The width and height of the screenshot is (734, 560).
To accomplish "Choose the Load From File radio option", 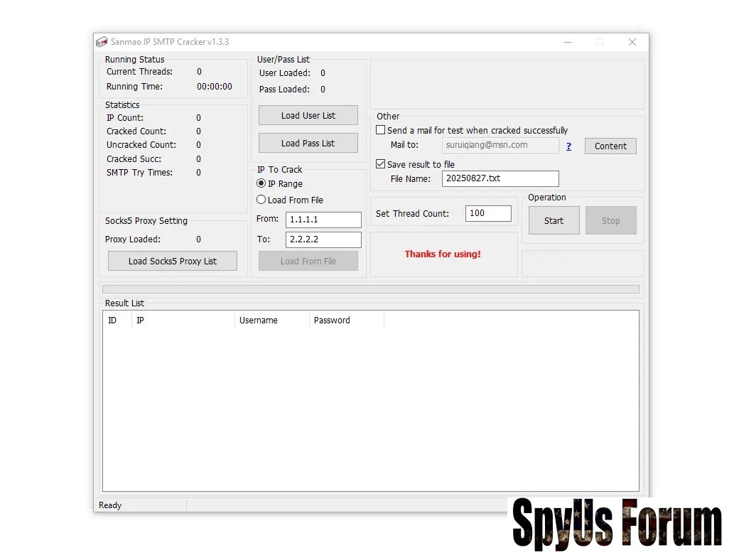I will 261,200.
